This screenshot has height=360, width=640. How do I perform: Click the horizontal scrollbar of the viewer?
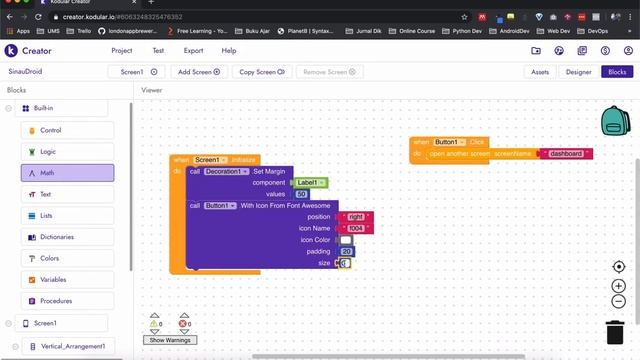(x=388, y=356)
